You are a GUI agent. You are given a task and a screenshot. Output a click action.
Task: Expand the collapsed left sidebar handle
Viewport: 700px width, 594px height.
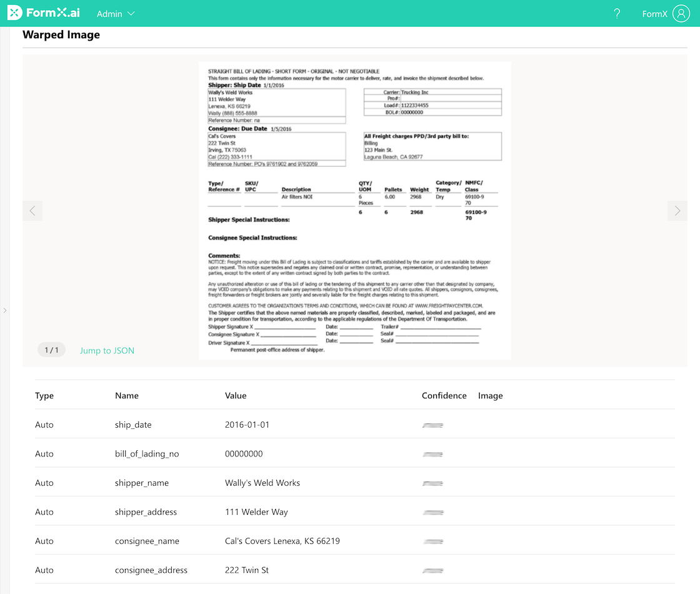(5, 310)
